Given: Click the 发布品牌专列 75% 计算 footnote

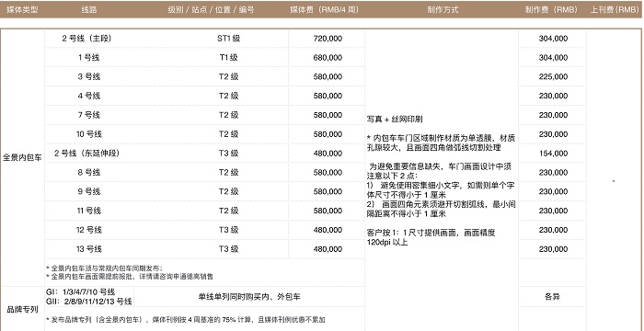Looking at the screenshot, I should coord(185,319).
